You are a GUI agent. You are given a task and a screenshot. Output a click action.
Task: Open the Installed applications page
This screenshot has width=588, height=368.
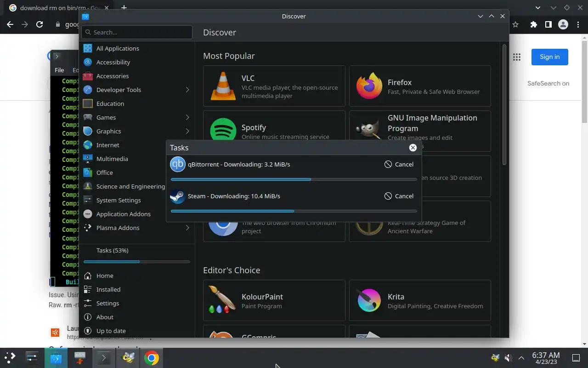pos(137,289)
